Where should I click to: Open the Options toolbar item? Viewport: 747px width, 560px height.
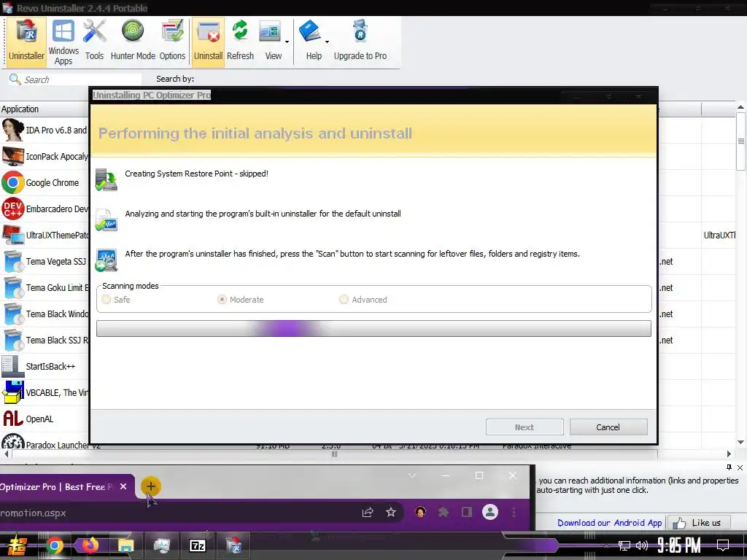click(172, 42)
